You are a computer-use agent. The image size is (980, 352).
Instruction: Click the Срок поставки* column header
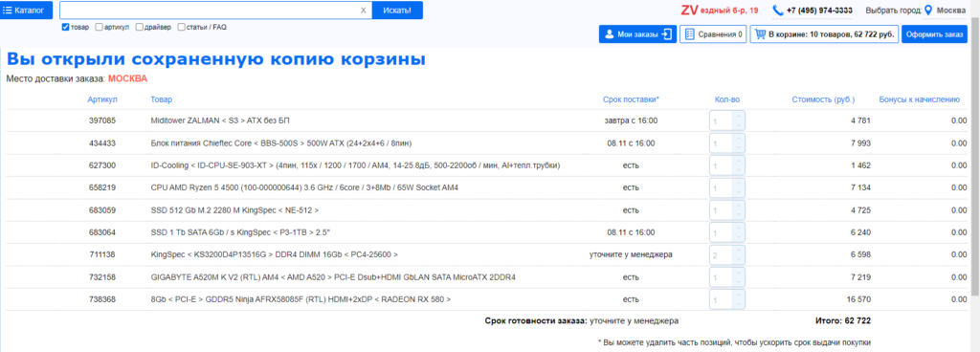click(631, 99)
